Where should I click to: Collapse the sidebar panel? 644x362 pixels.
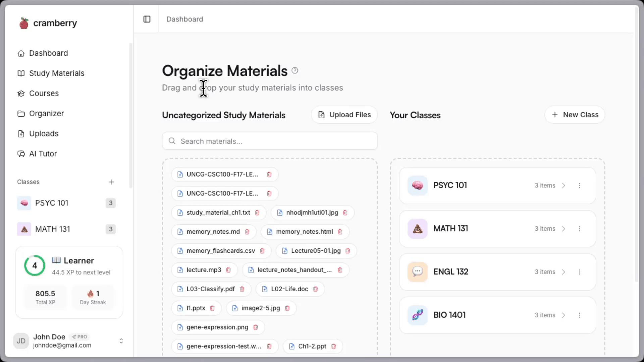coord(147,19)
